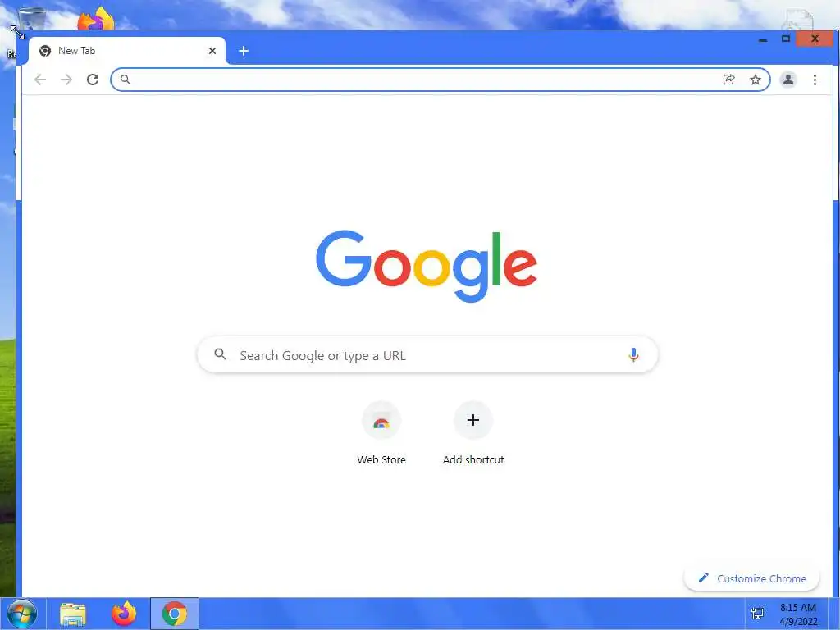Reload the current page
Viewport: 840px width, 630px height.
click(93, 80)
